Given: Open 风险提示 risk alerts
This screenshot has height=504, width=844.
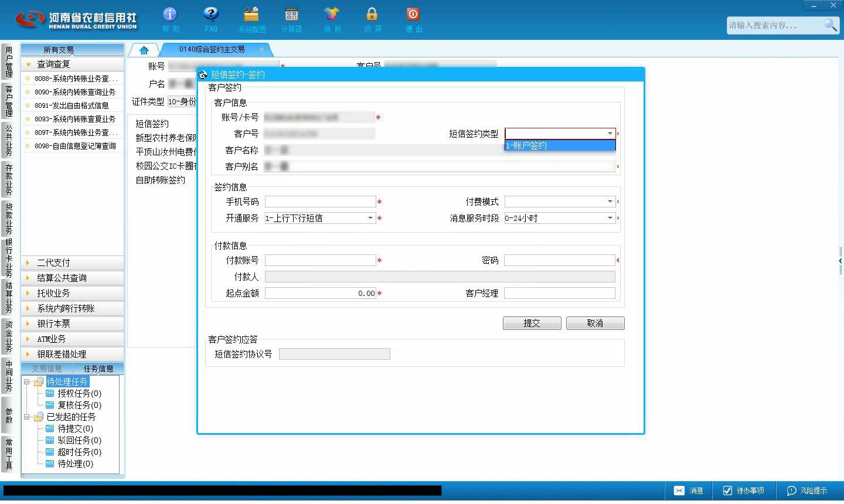Looking at the screenshot, I should coord(807,491).
